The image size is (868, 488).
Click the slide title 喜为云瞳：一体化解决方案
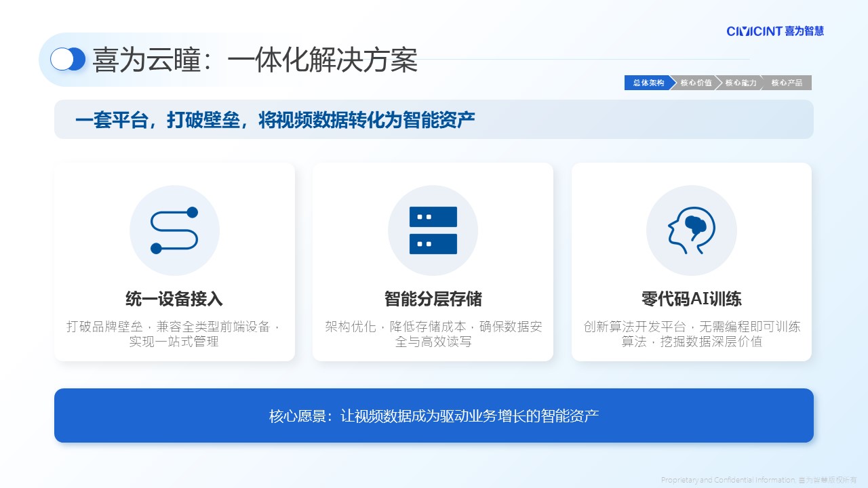(x=255, y=60)
